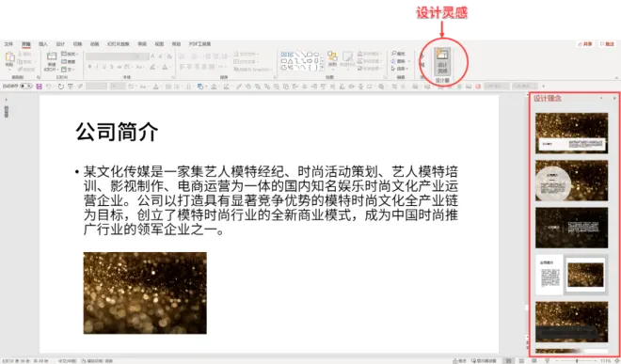Switch to Reading view icon
This screenshot has width=621, height=364.
pos(533,361)
